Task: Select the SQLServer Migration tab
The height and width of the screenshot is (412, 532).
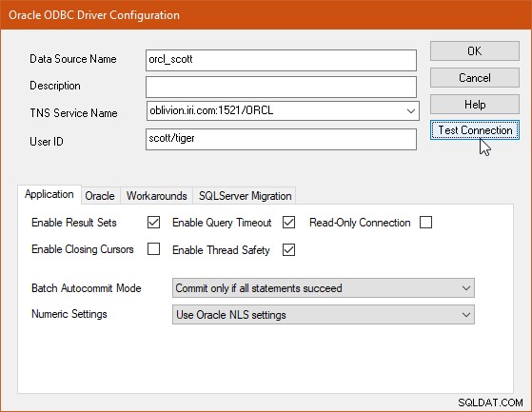Action: click(x=245, y=196)
